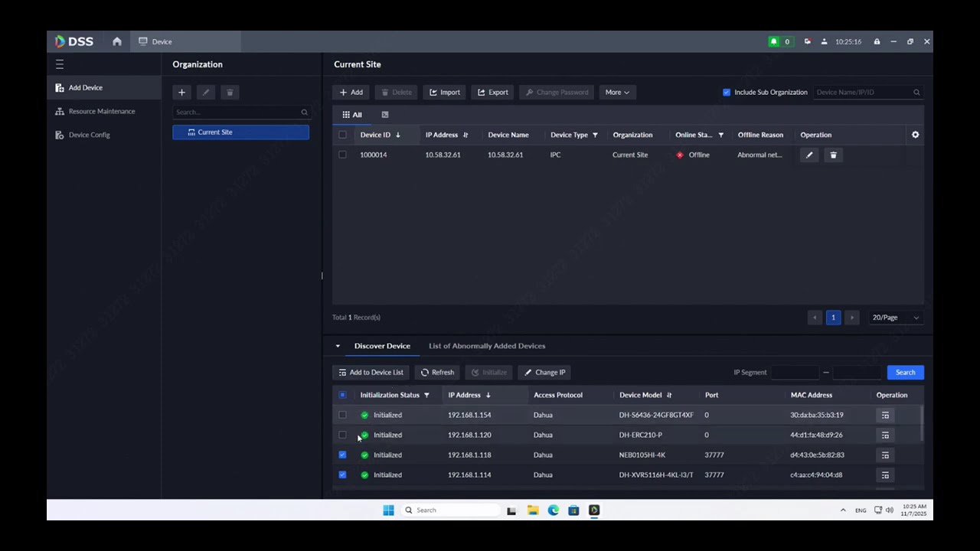Sort by Device ID arrow
The image size is (980, 551).
tap(398, 135)
